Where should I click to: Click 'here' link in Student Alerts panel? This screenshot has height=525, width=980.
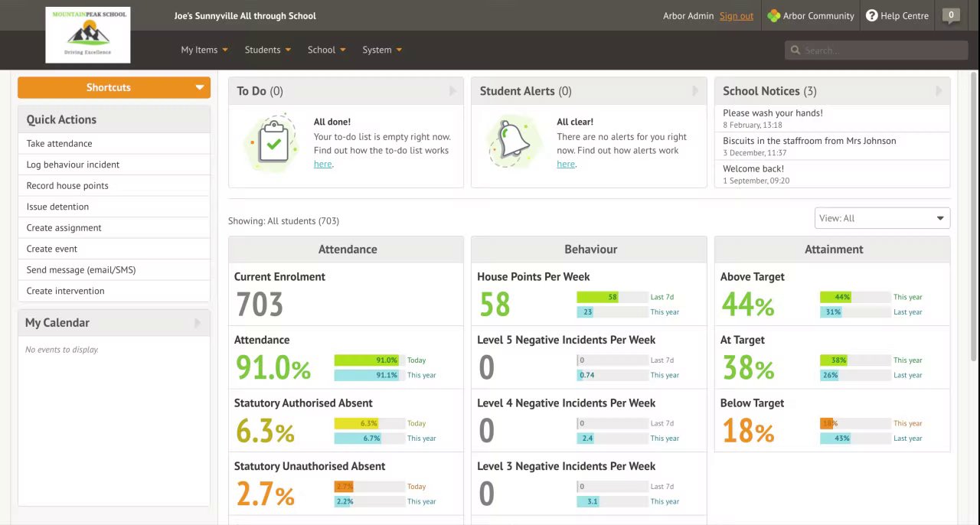566,164
